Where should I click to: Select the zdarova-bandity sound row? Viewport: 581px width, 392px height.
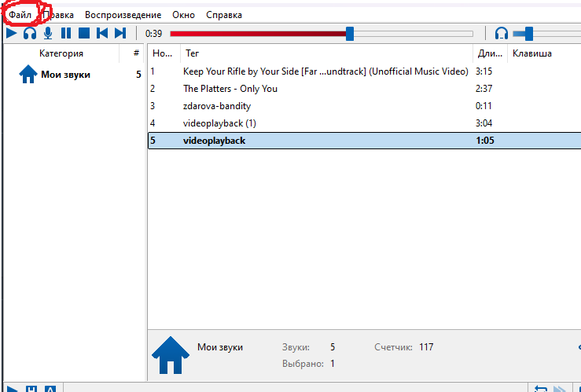364,106
